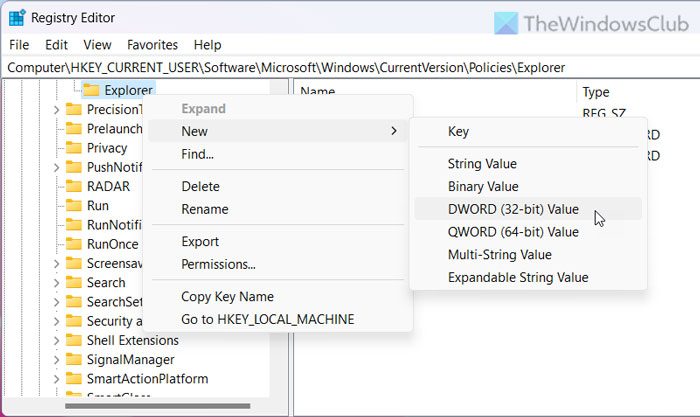Click the Search folder icon
The height and width of the screenshot is (417, 700).
tap(74, 282)
